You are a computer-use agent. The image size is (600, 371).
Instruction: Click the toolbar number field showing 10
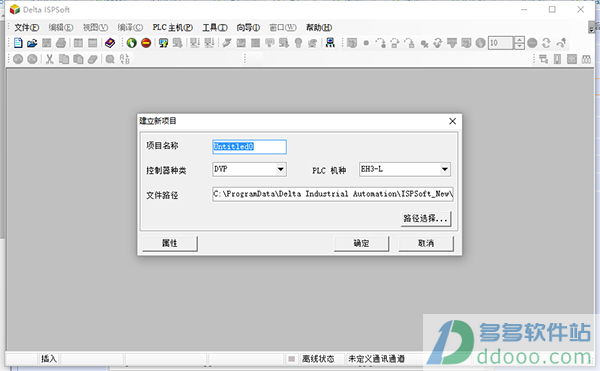[501, 43]
